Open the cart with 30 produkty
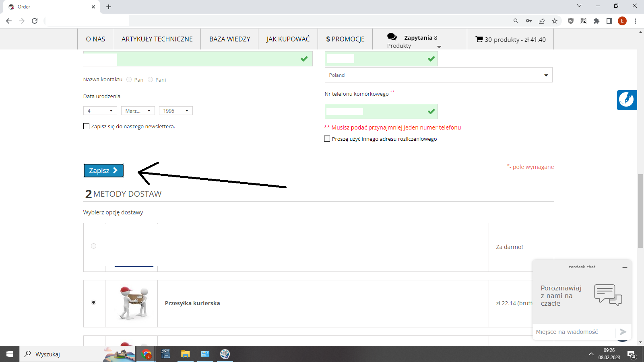 pos(511,39)
